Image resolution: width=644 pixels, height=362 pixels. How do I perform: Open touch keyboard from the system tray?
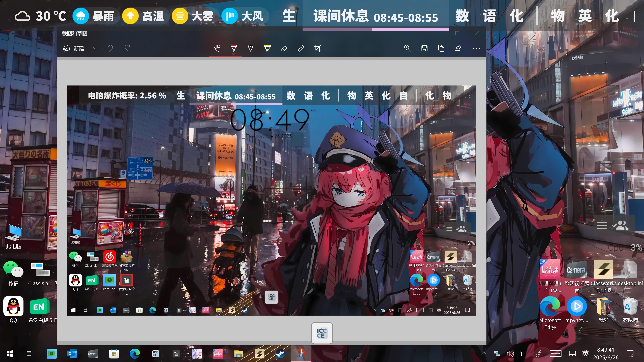point(555,353)
